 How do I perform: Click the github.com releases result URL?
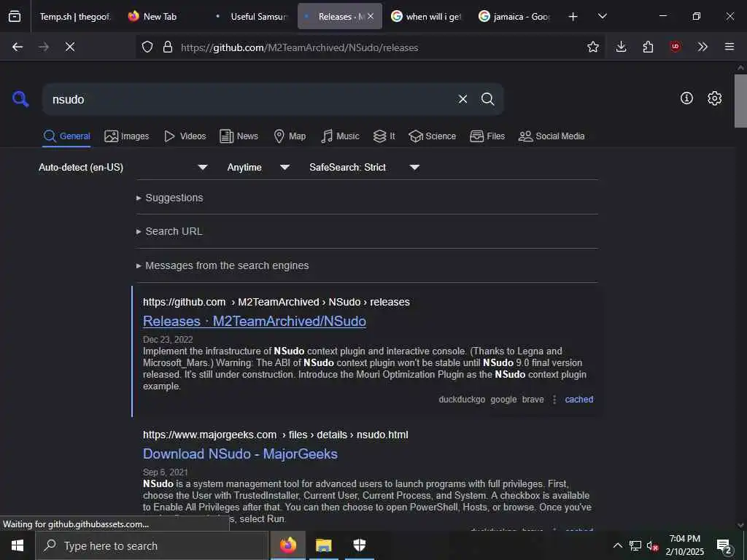[276, 302]
